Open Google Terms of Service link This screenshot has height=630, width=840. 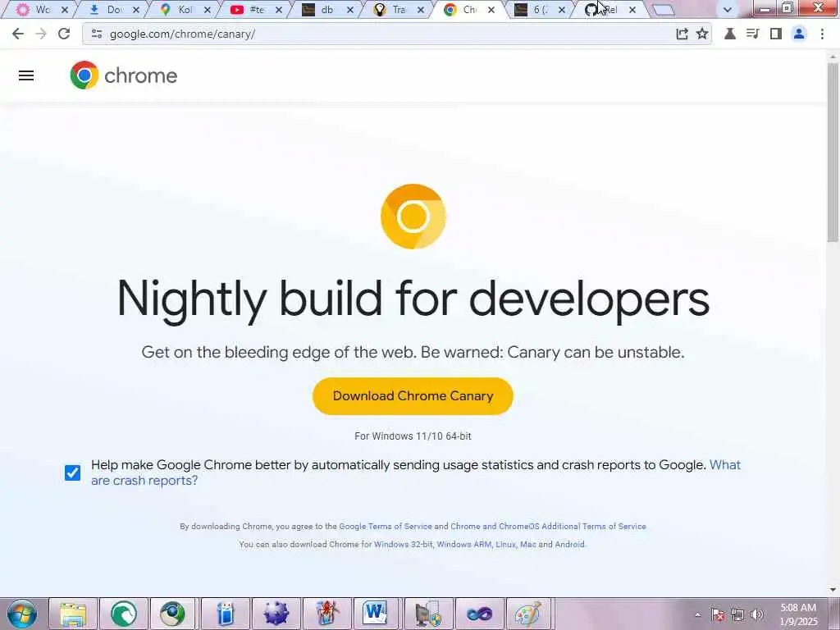pos(386,526)
